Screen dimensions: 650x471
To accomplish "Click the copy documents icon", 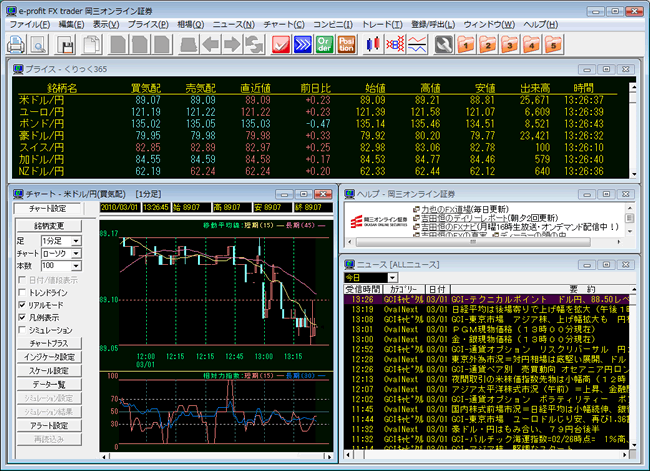I will (92, 44).
